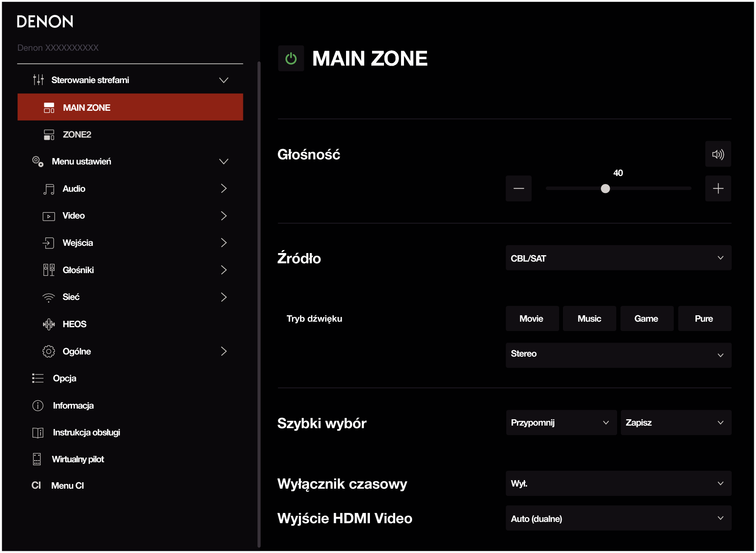
Task: Click the Głośność heading
Action: click(309, 154)
